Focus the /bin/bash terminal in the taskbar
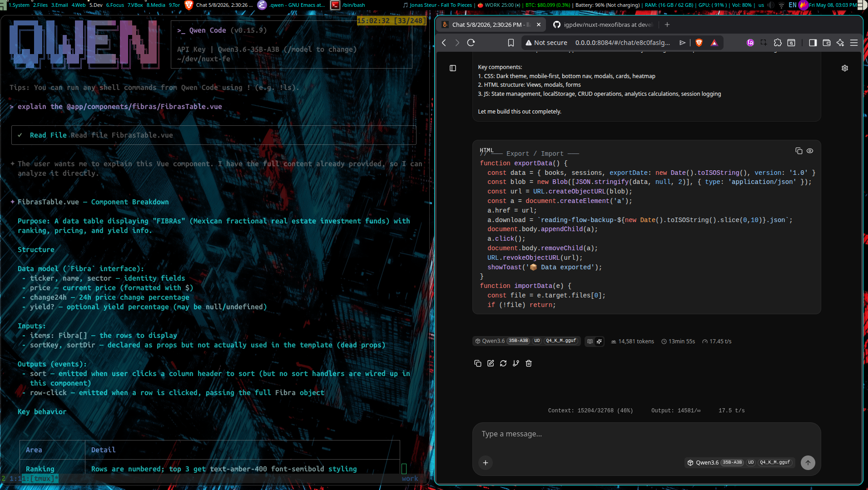Screen dimensions: 868x490 click(348, 5)
